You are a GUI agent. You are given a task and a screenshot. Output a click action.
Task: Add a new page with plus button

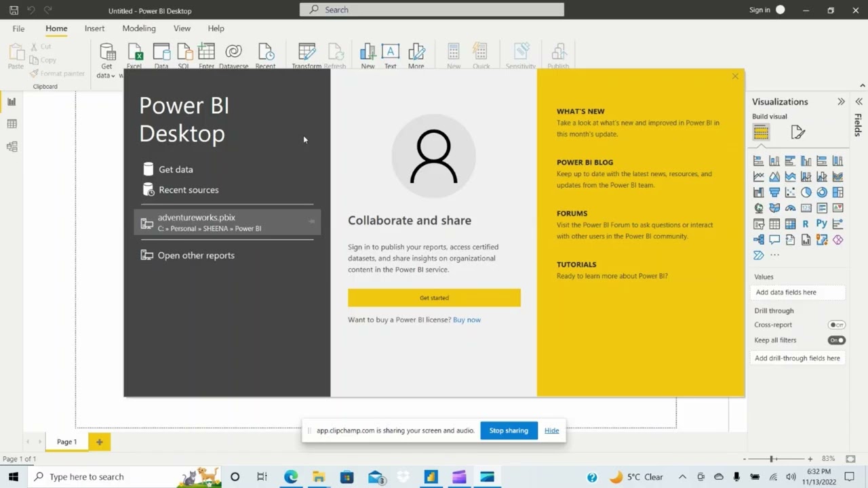pos(99,442)
